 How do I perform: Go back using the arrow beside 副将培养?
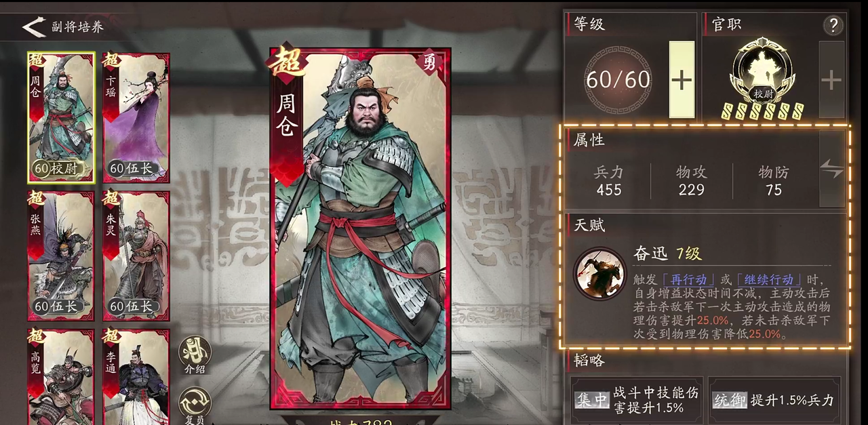[x=33, y=27]
